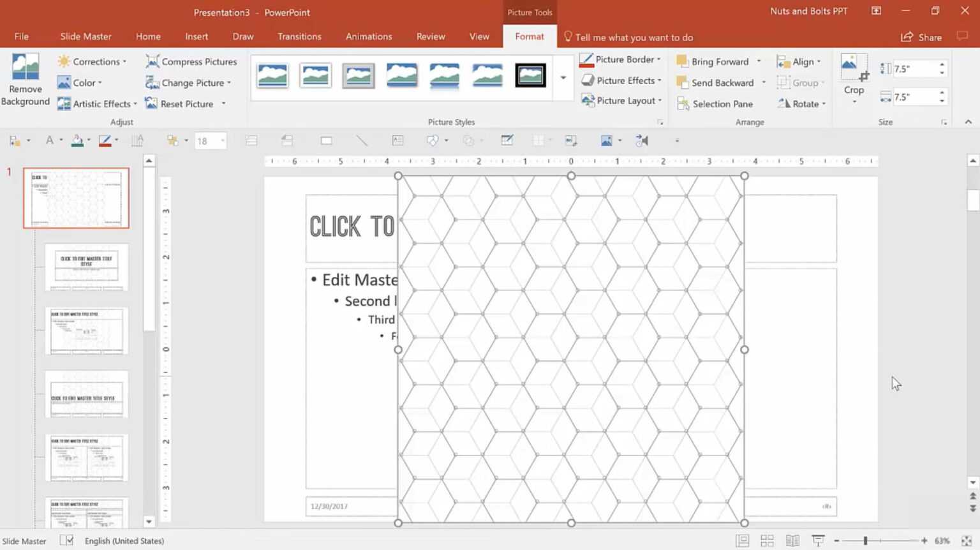Select the first slide thumbnail
Image resolution: width=980 pixels, height=550 pixels.
76,198
